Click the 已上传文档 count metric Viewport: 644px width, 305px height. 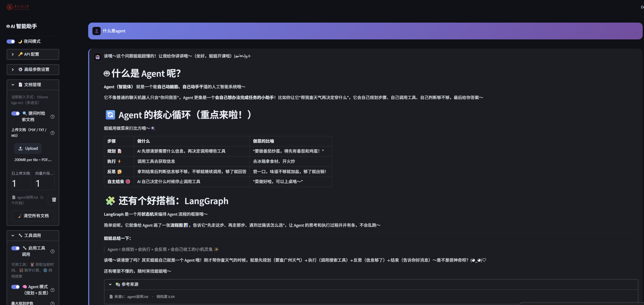click(21, 180)
